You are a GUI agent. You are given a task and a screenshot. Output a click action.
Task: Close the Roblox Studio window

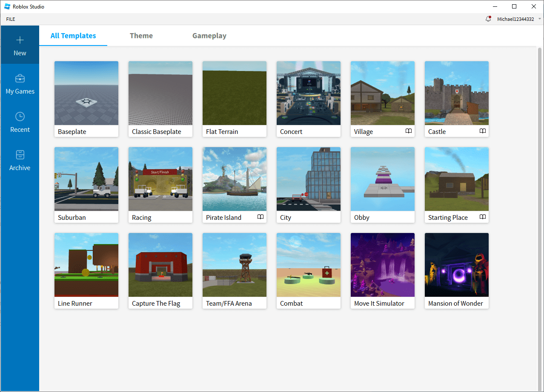click(x=534, y=6)
